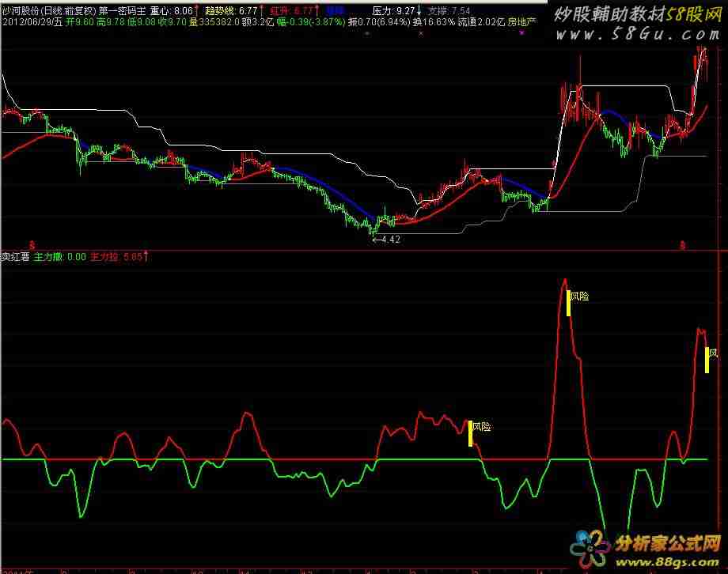Select the change value 幅-0.39(-3.87%)
The image size is (728, 574).
pyautogui.click(x=311, y=22)
